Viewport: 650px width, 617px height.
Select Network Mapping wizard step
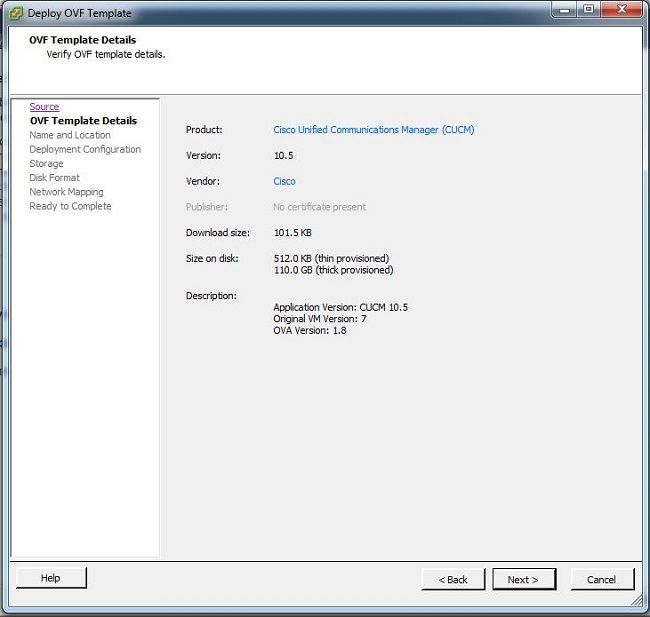click(x=66, y=192)
